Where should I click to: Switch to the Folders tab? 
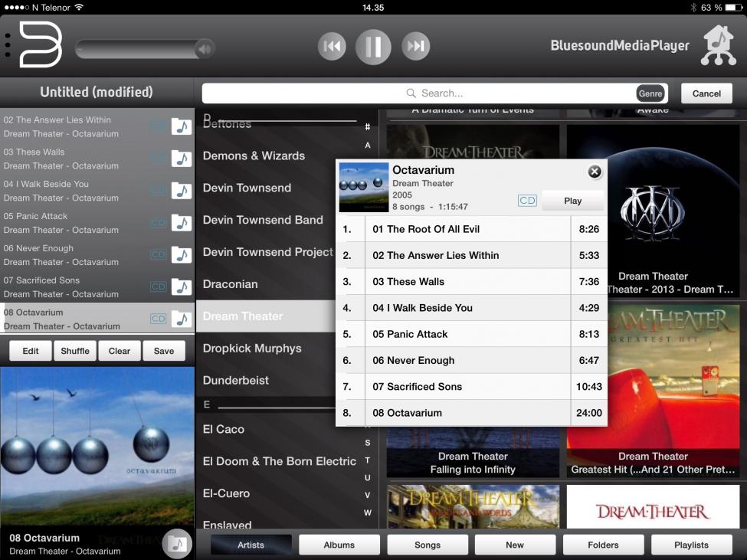tap(603, 545)
